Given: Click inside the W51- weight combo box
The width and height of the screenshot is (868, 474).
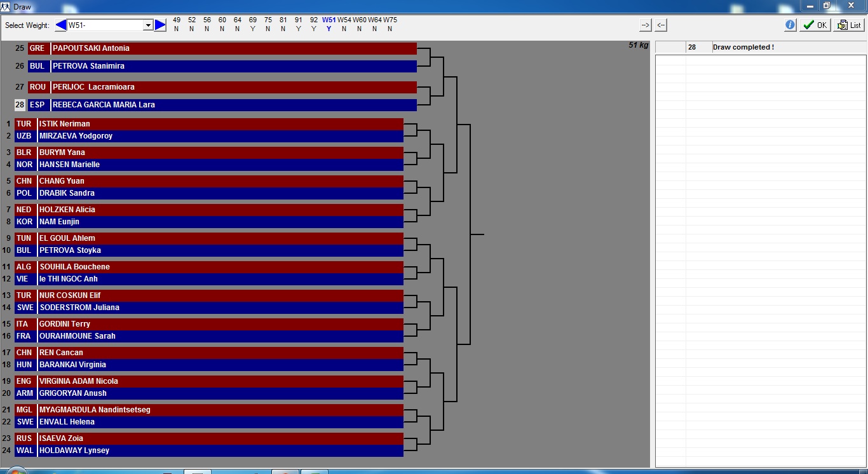Looking at the screenshot, I should click(x=105, y=25).
